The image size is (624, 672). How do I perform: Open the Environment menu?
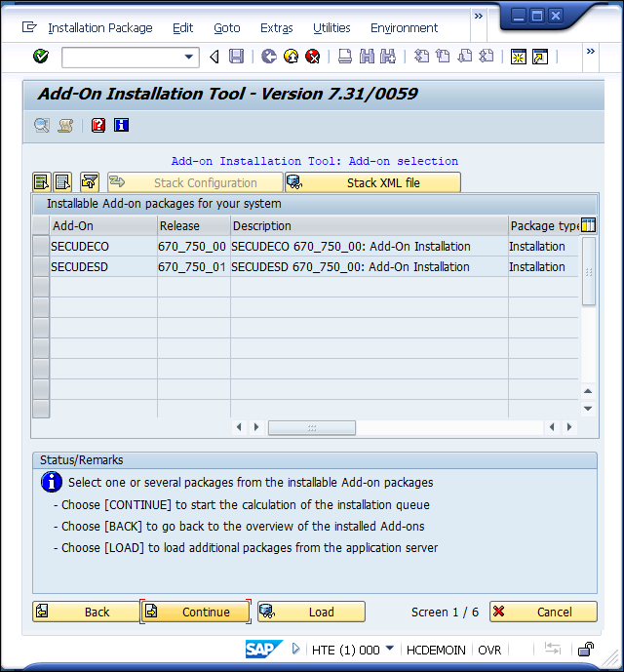[405, 28]
